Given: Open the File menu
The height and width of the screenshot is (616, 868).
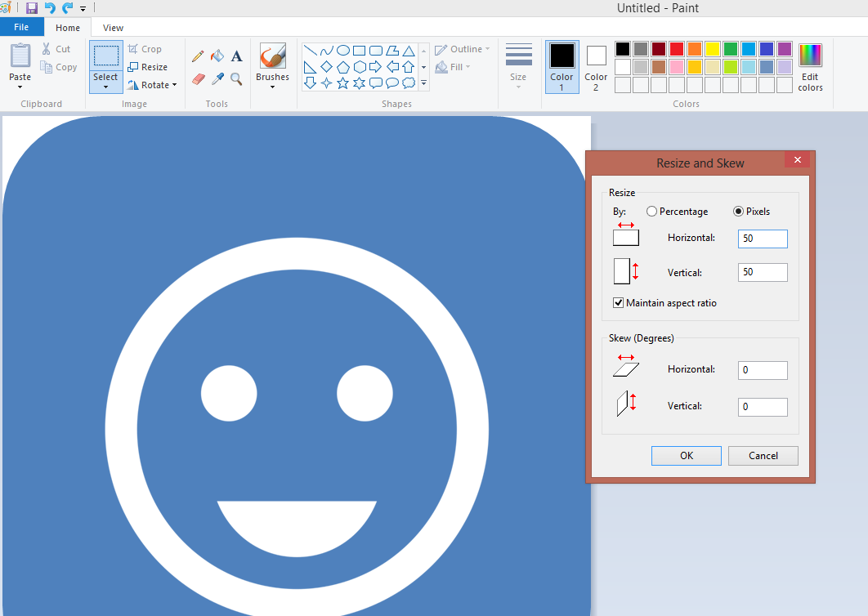Looking at the screenshot, I should tap(21, 27).
